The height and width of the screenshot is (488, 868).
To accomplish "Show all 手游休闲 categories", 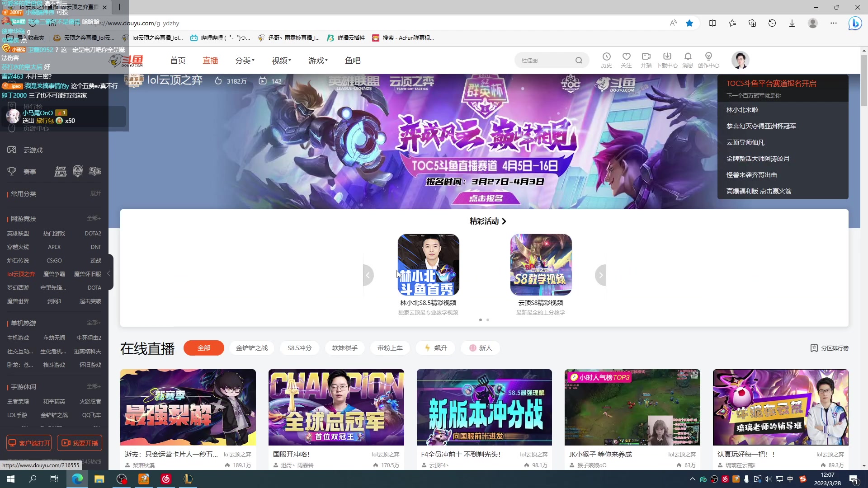I will tap(94, 386).
